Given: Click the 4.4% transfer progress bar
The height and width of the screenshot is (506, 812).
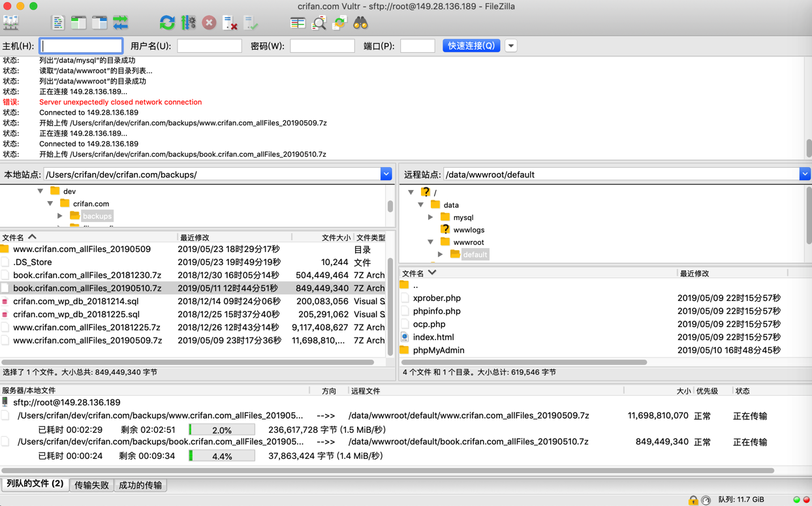Looking at the screenshot, I should tap(222, 456).
